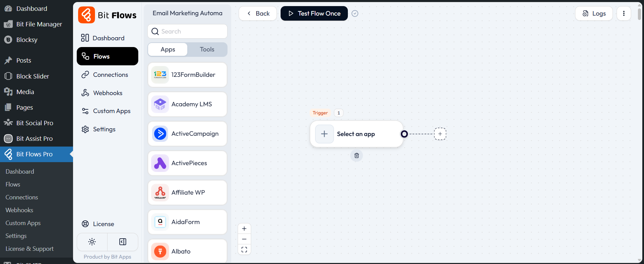Screen dimensions: 644x264
Task: Toggle the light/dark theme sun icon
Action: [x=92, y=242]
